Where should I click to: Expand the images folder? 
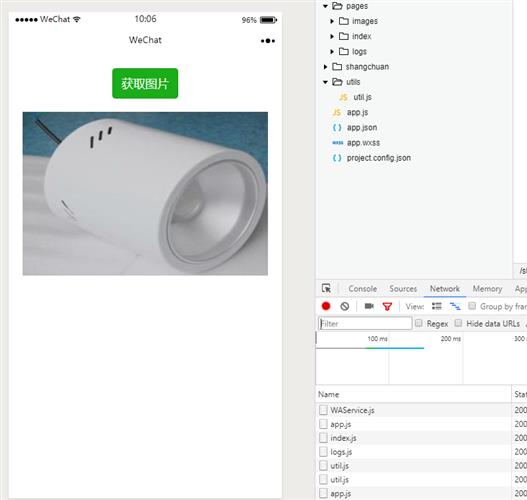click(332, 21)
